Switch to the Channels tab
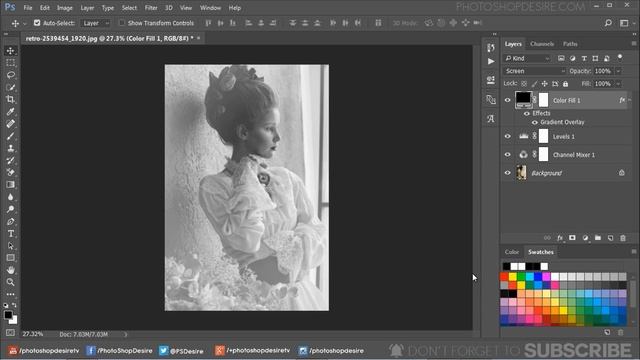The width and height of the screenshot is (640, 360). point(542,44)
